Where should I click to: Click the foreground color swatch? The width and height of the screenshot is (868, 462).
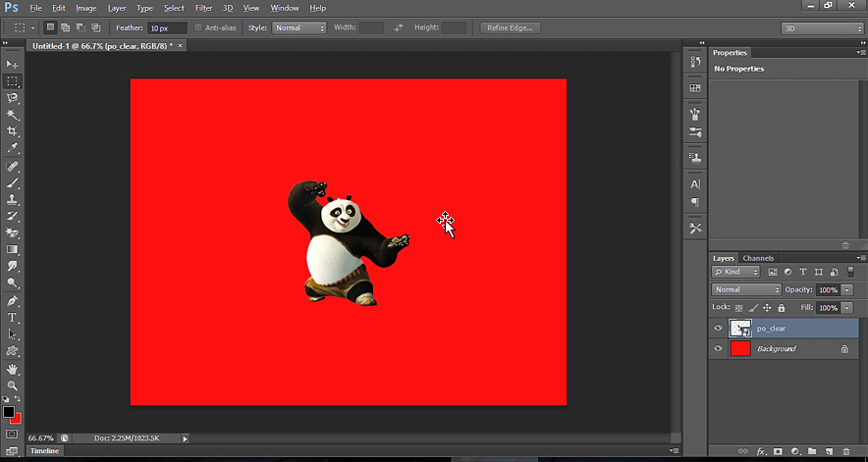8,412
